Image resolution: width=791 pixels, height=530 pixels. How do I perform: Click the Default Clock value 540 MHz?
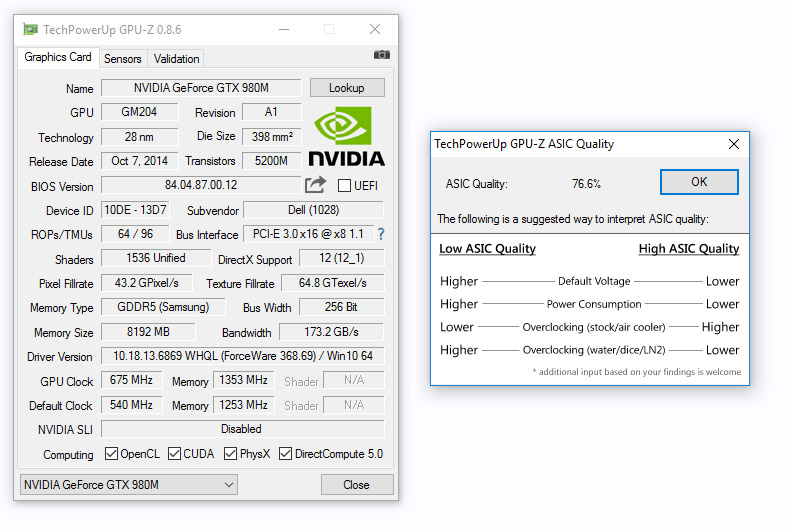(x=131, y=404)
